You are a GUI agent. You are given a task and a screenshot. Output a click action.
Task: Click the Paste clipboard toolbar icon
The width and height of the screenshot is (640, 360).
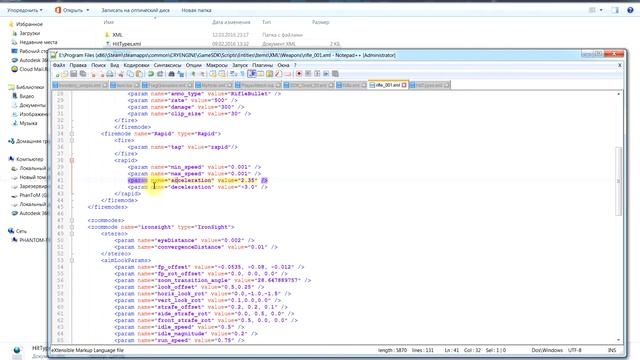pyautogui.click(x=139, y=74)
